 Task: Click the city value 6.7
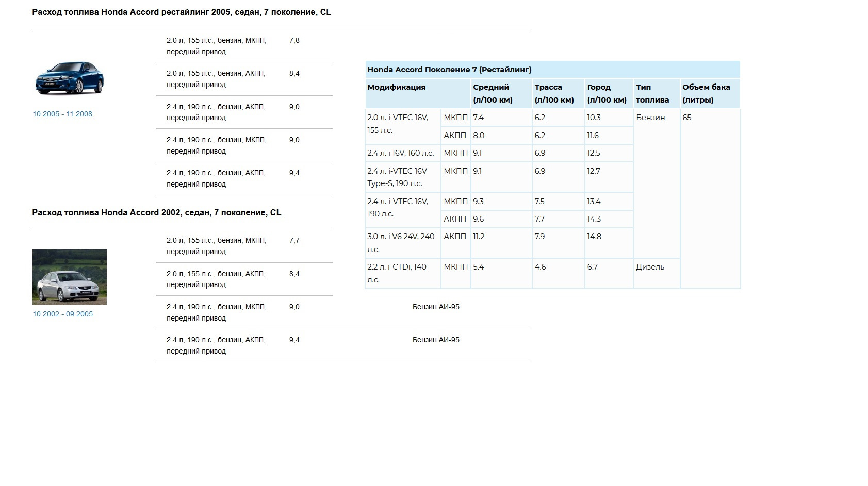click(x=592, y=267)
